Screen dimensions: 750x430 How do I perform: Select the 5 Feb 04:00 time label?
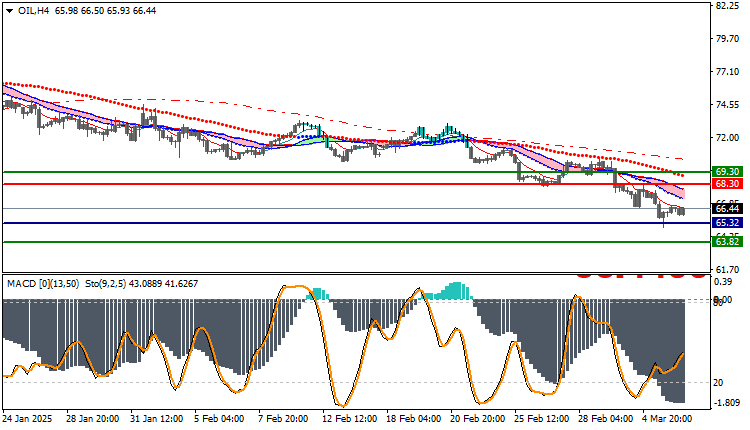219,419
